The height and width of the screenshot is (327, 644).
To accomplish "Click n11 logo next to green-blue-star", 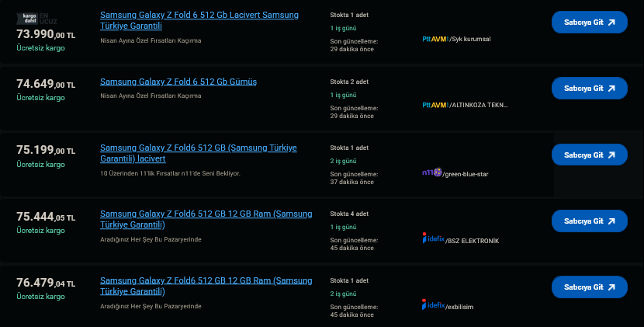I will [x=431, y=172].
